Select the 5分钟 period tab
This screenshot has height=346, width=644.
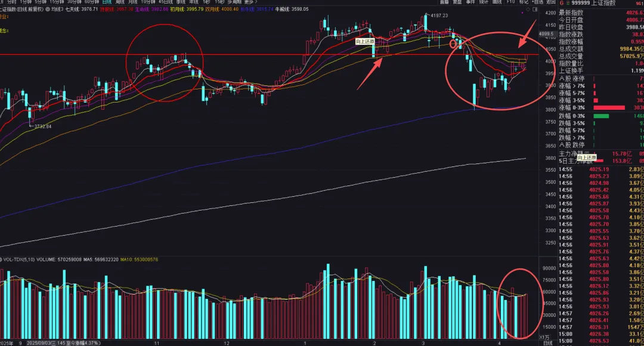pos(41,2)
